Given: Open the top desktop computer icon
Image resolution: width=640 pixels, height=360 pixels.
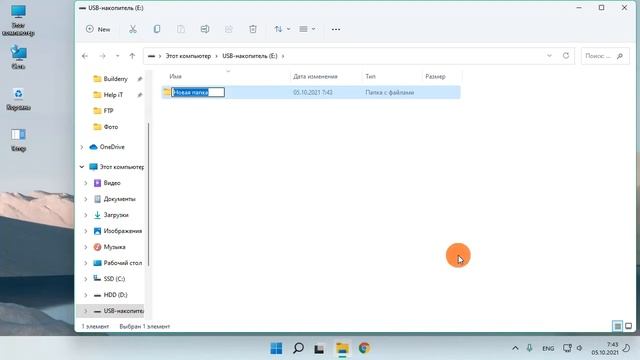Looking at the screenshot, I should click(18, 20).
